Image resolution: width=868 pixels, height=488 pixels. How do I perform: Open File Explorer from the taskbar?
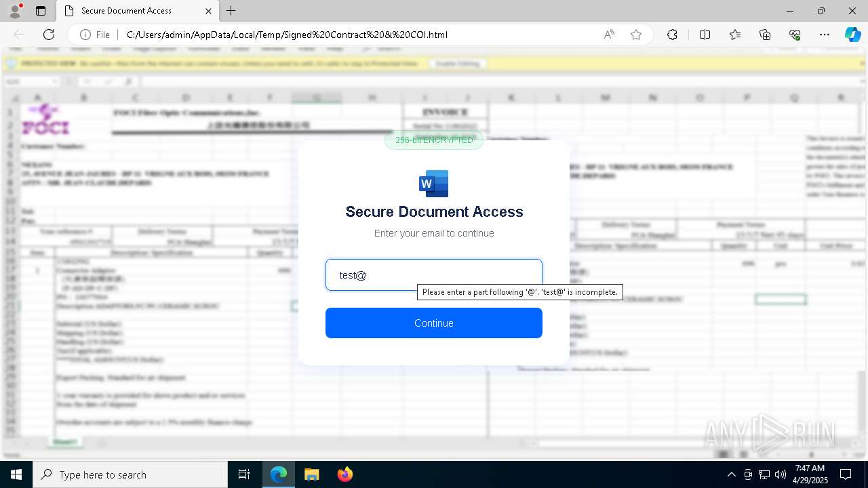(311, 474)
